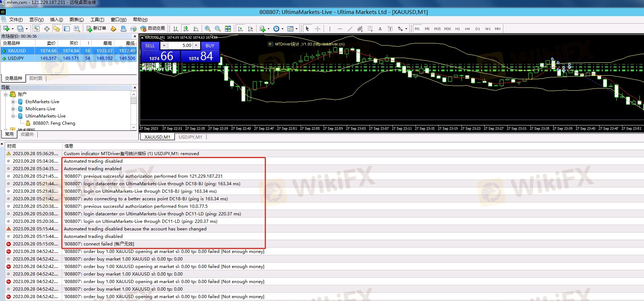Collapse the UltimaMarkets-Live tree node
The image size is (644, 301).
13,116
